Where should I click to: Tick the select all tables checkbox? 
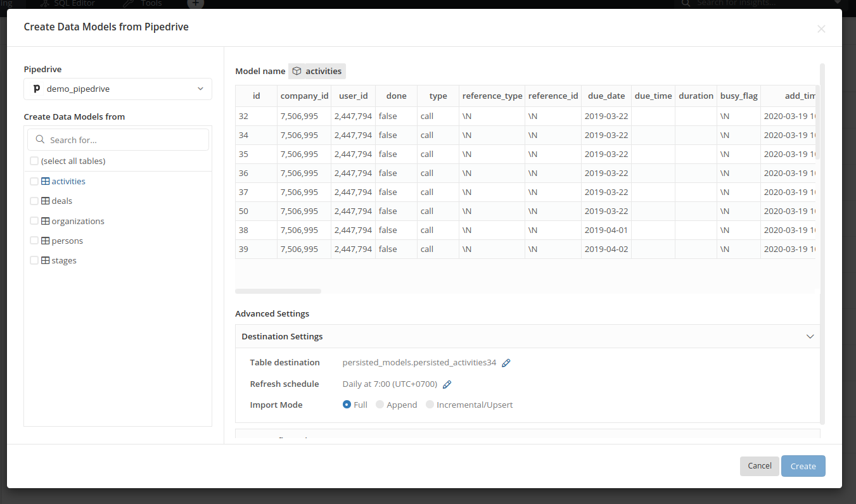[34, 161]
